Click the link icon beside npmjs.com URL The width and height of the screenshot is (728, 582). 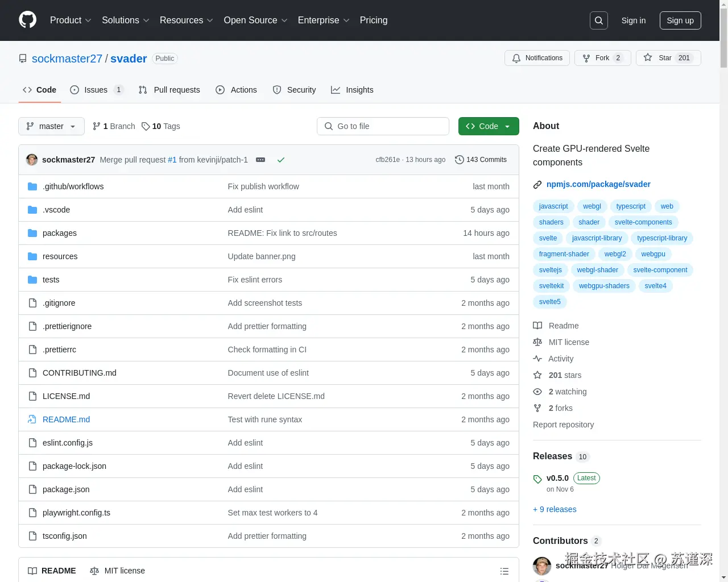[x=537, y=185]
